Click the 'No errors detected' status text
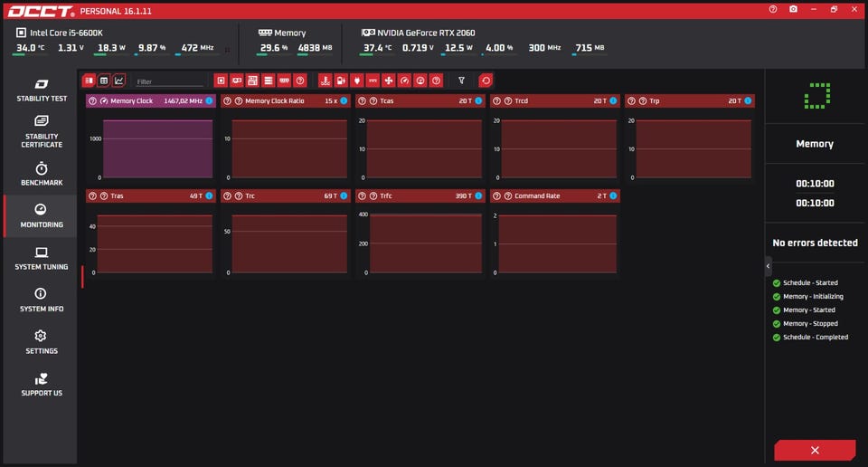This screenshot has width=868, height=467. [x=815, y=243]
